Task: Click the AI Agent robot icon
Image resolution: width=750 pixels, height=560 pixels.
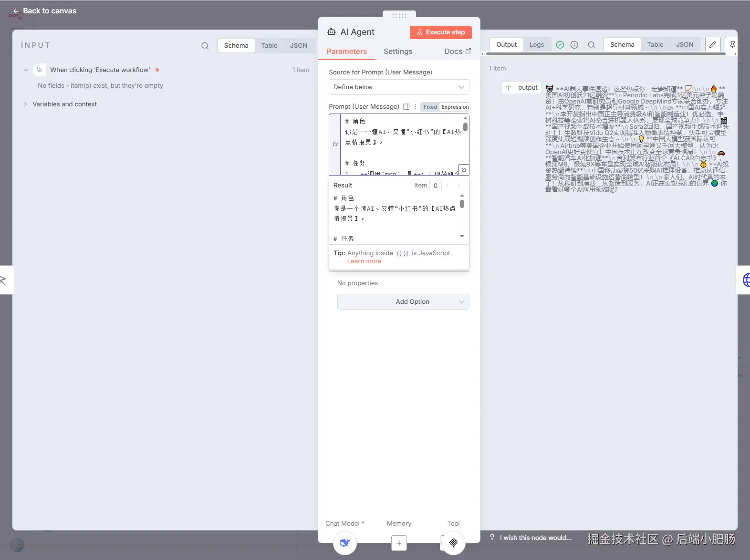Action: (332, 32)
